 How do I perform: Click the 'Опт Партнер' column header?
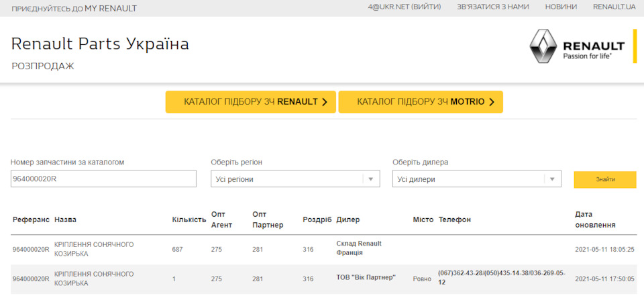268,220
